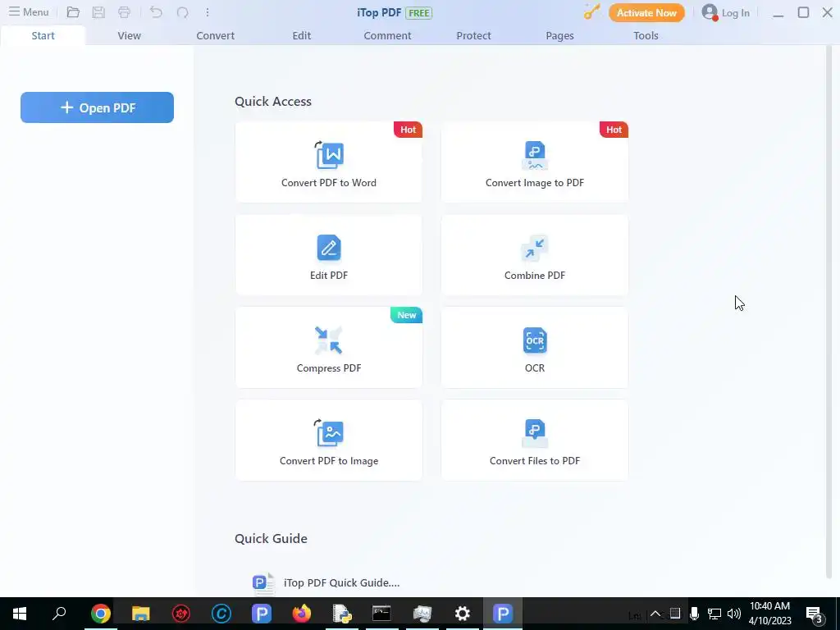The image size is (840, 630).
Task: Click the Activate Now button
Action: pyautogui.click(x=646, y=12)
